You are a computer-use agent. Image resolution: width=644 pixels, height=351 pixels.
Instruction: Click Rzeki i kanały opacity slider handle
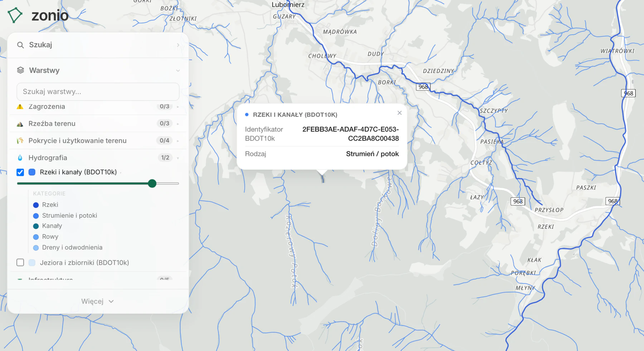tap(152, 183)
